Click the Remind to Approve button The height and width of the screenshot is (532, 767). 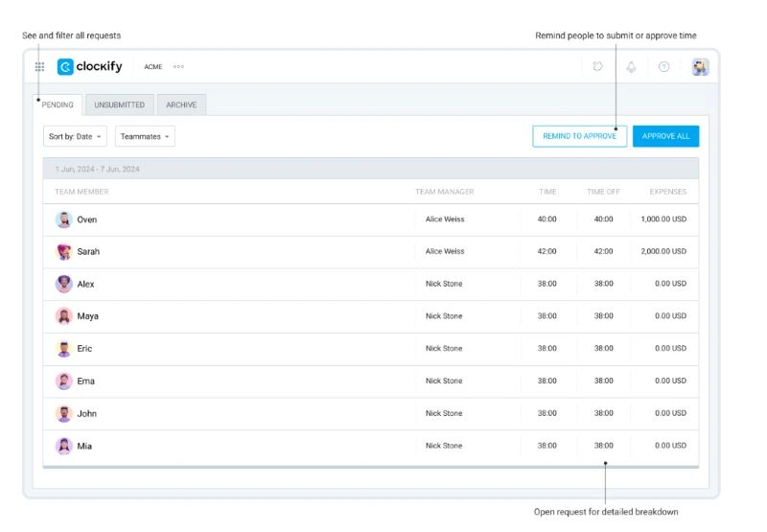pyautogui.click(x=580, y=136)
